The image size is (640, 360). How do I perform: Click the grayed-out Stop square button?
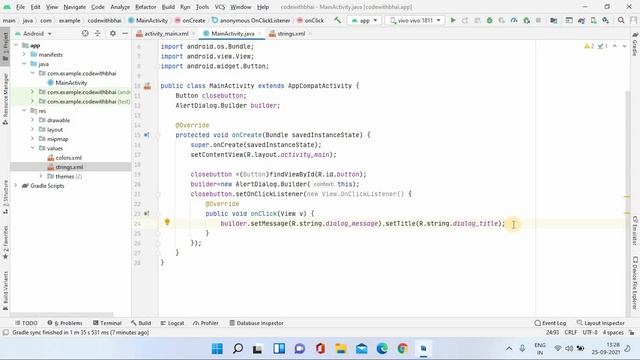[x=538, y=20]
